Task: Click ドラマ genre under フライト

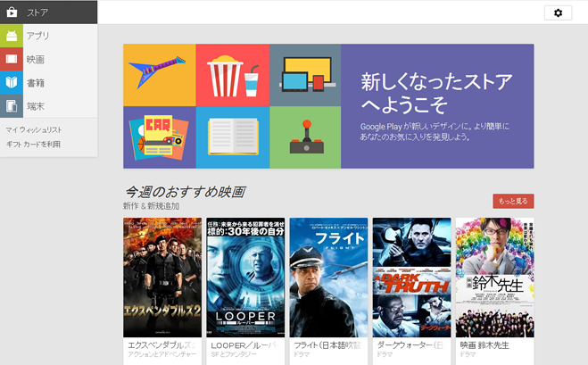Action: click(301, 354)
